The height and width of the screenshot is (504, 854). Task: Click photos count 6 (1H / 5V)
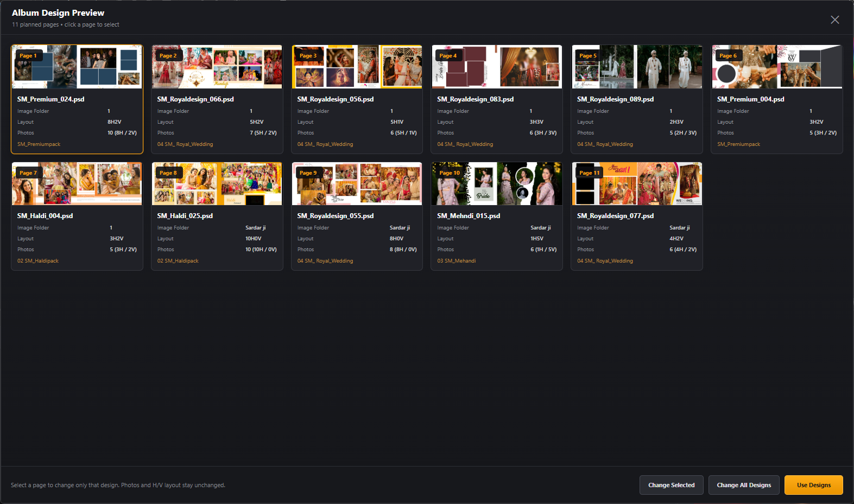[x=543, y=250]
